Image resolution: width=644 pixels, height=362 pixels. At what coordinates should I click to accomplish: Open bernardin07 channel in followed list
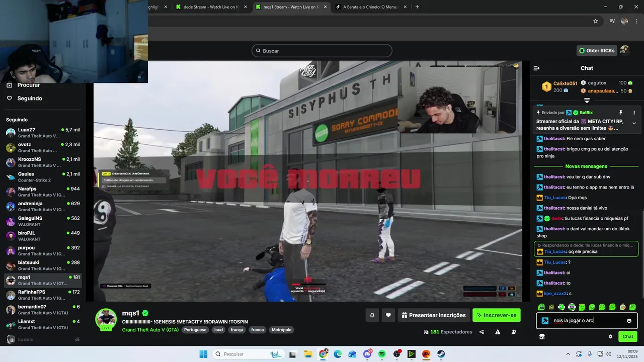click(43, 309)
